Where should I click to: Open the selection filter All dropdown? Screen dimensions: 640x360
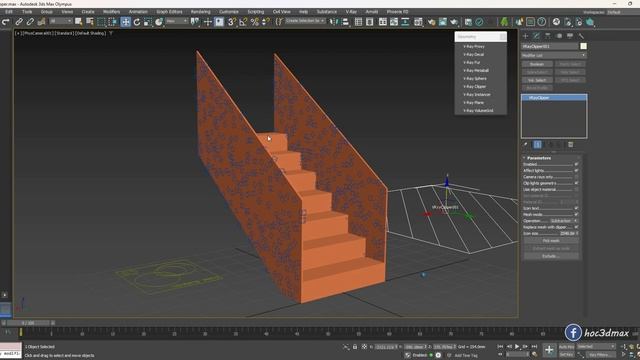pyautogui.click(x=60, y=21)
